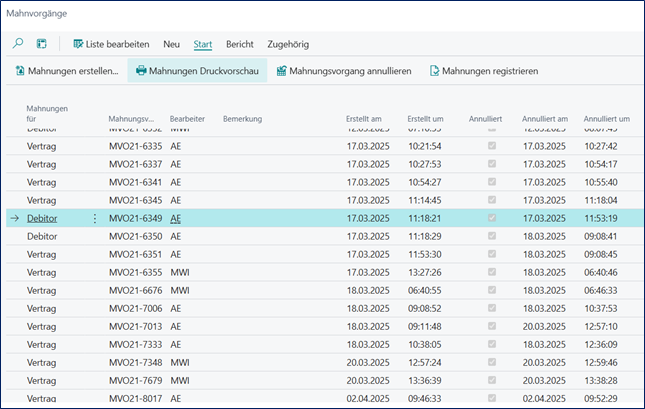Toggle Annulliert checkbox for MVO21-6349
This screenshot has width=645, height=409.
492,218
